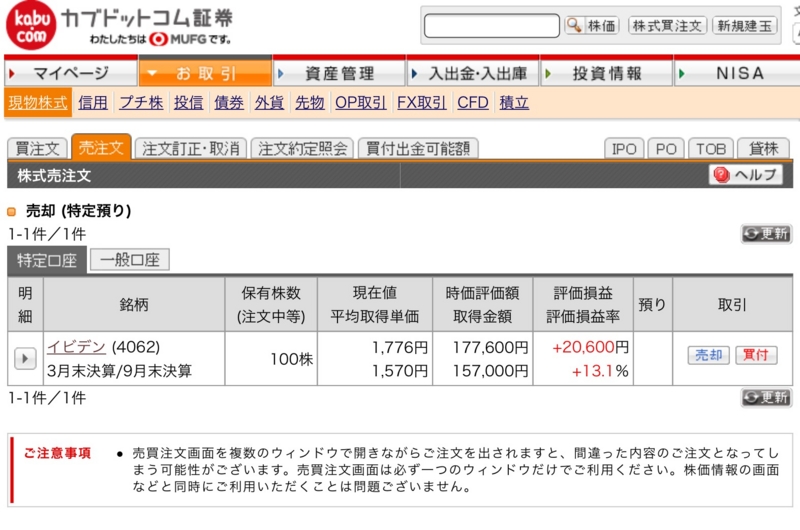Image resolution: width=800 pixels, height=530 pixels.
Task: Click the 3月末決算/9月末決算 text
Action: (x=119, y=371)
